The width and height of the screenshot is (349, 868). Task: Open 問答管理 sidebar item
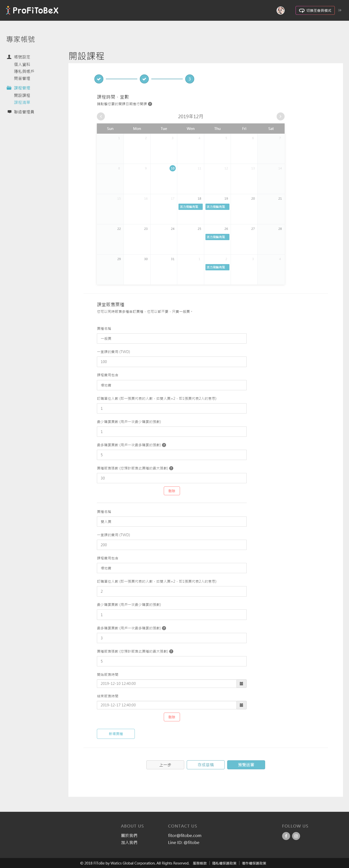point(22,78)
